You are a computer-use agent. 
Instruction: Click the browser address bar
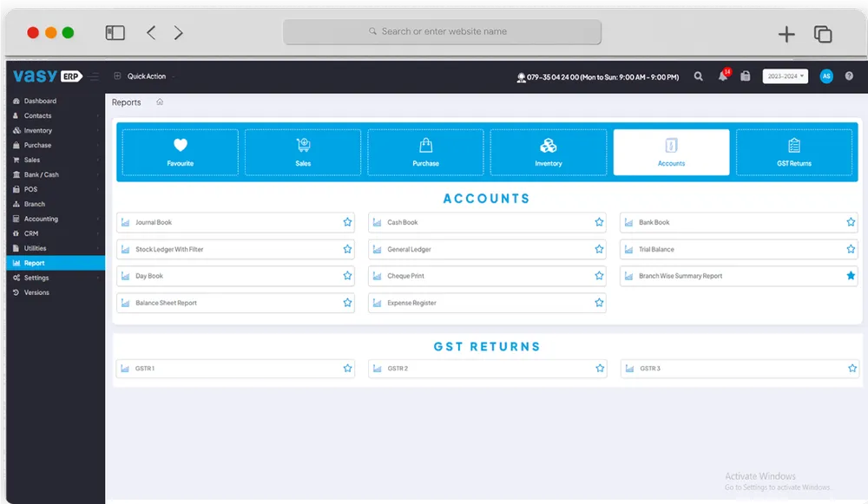443,32
